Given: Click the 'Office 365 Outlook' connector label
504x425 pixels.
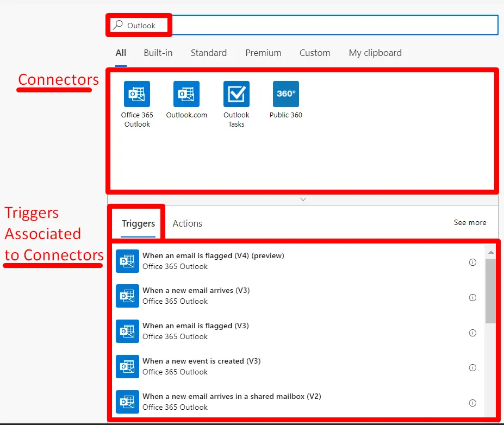Looking at the screenshot, I should [137, 120].
